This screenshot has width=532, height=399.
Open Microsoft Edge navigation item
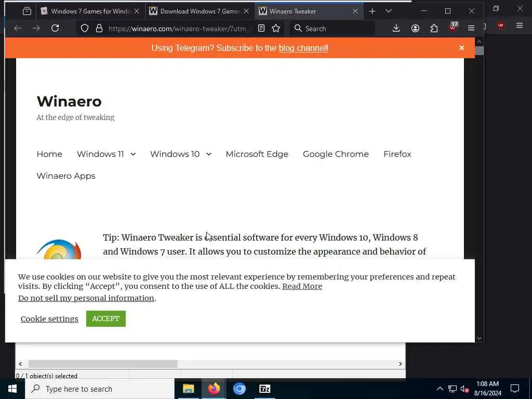(x=257, y=154)
